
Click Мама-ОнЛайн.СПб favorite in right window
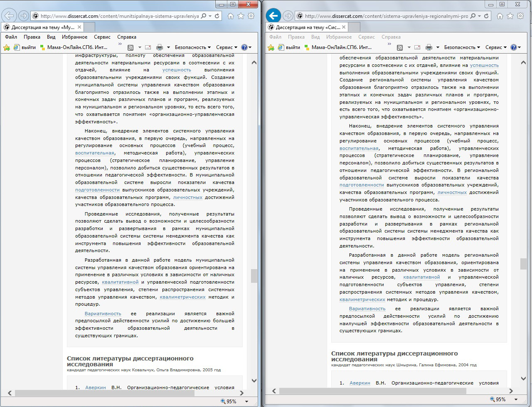338,47
